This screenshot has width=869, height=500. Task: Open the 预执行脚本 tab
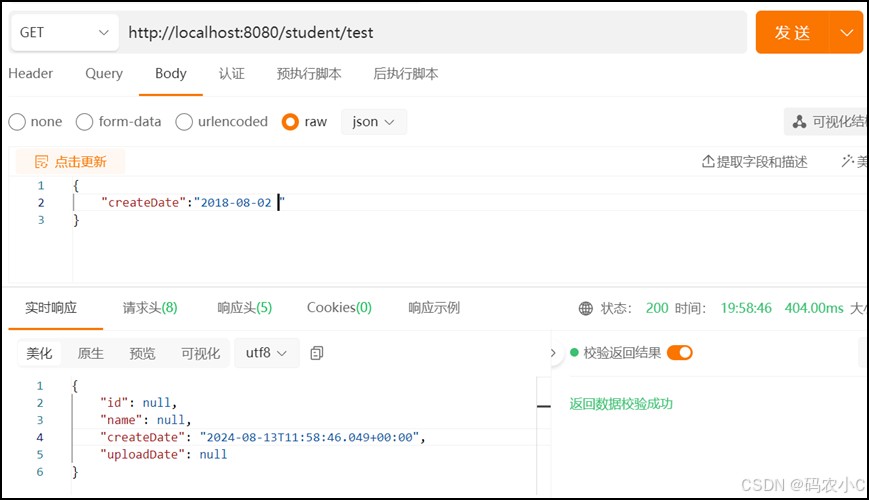click(x=309, y=73)
